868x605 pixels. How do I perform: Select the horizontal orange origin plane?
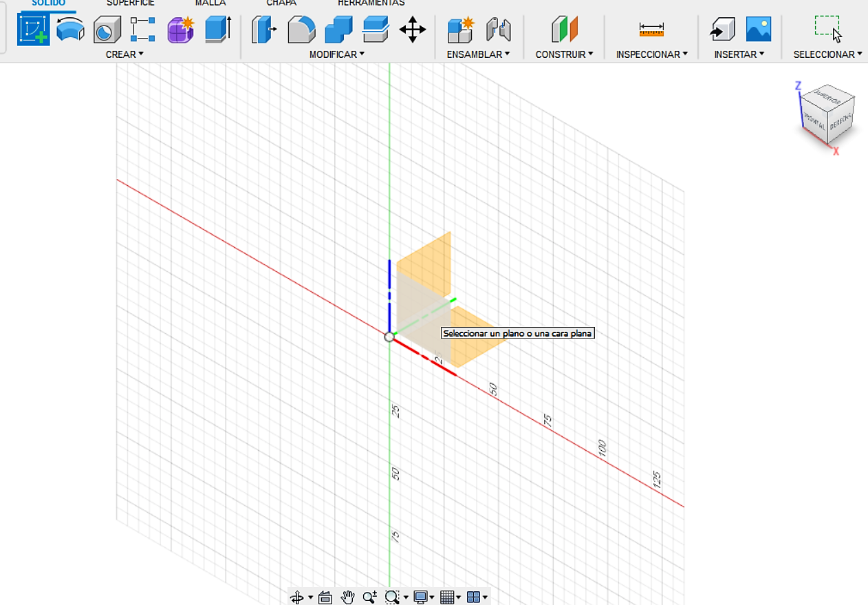tap(474, 337)
